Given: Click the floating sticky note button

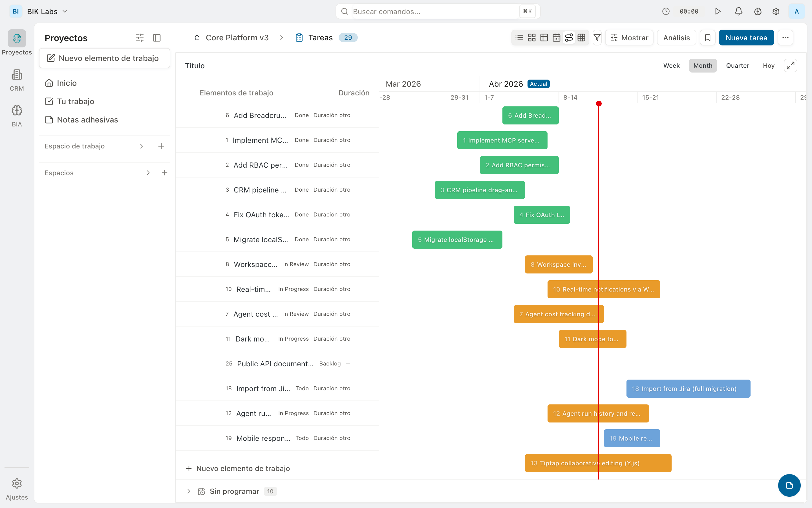Looking at the screenshot, I should pos(789,485).
